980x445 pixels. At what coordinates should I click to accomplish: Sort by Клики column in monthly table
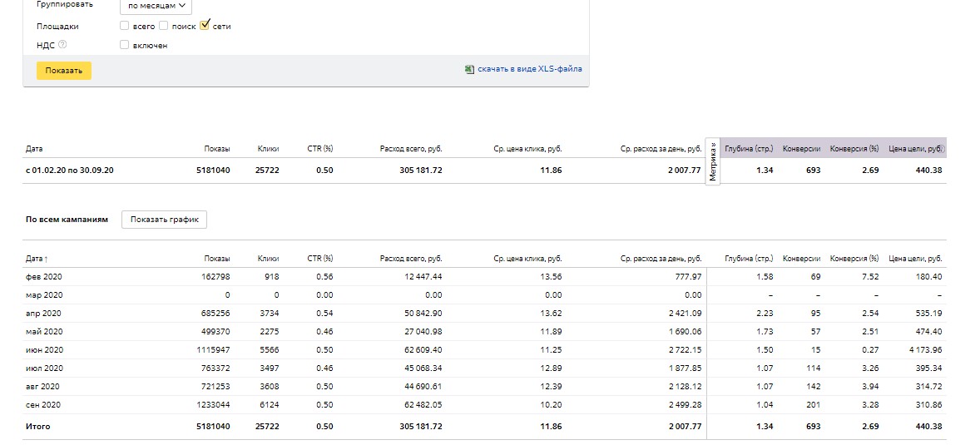tap(268, 259)
